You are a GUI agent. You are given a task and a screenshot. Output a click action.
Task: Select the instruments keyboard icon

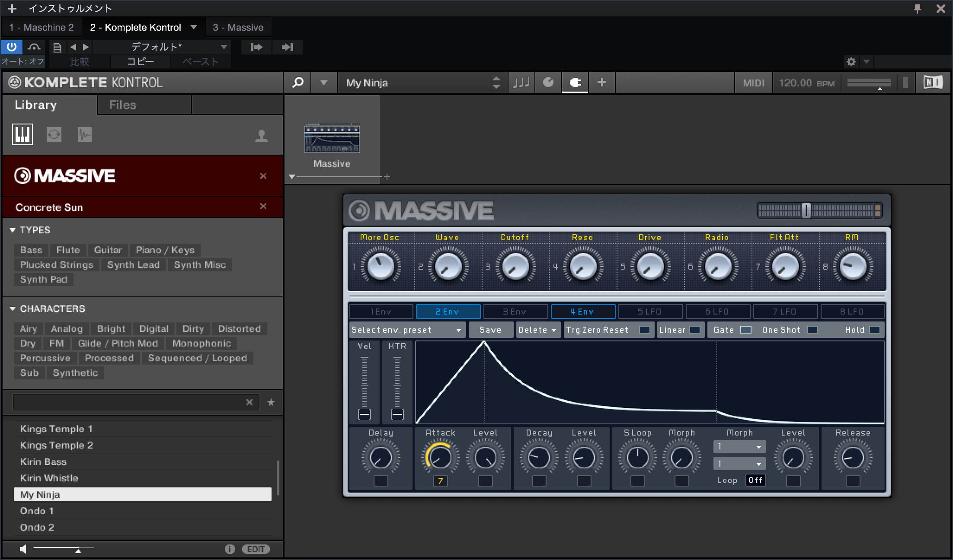(22, 134)
